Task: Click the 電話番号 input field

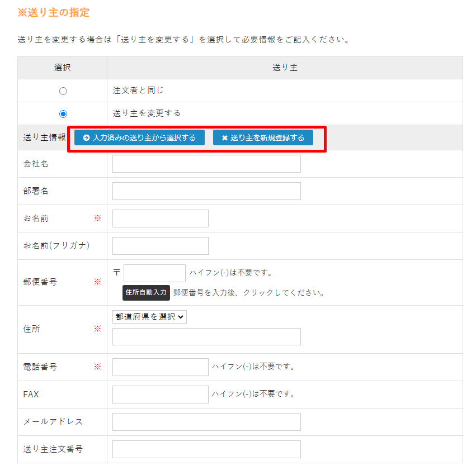Action: click(x=160, y=367)
